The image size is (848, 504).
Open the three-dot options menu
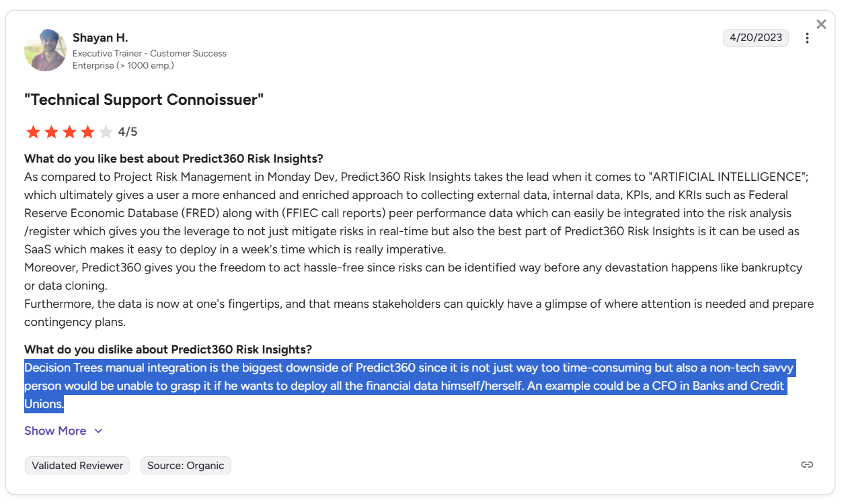coord(807,38)
